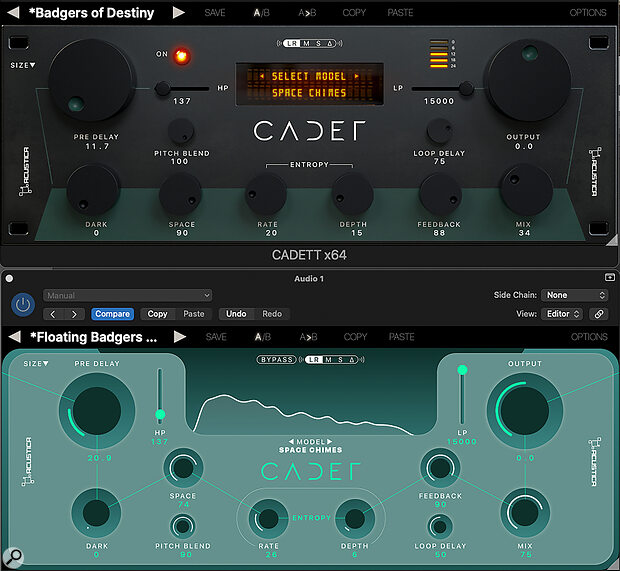This screenshot has height=571, width=620.
Task: Click LP slider handle in dark Cadet
Action: [x=467, y=89]
